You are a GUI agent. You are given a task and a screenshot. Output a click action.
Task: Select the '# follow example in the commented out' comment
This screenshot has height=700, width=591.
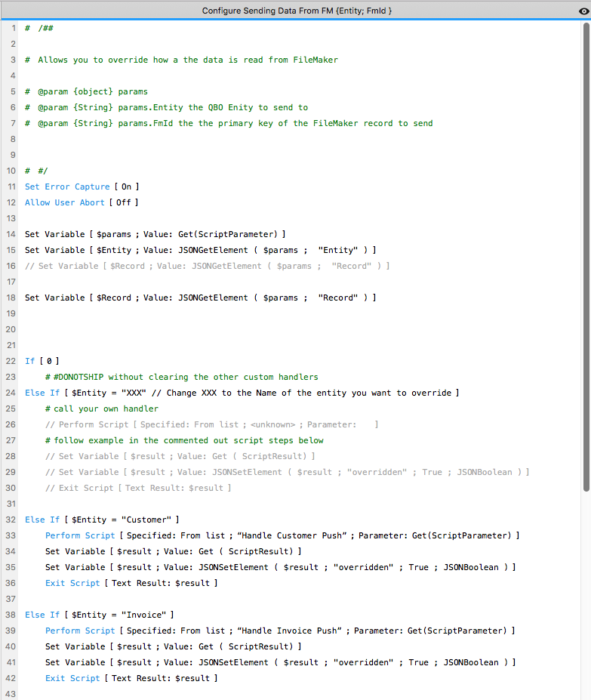pyautogui.click(x=184, y=440)
